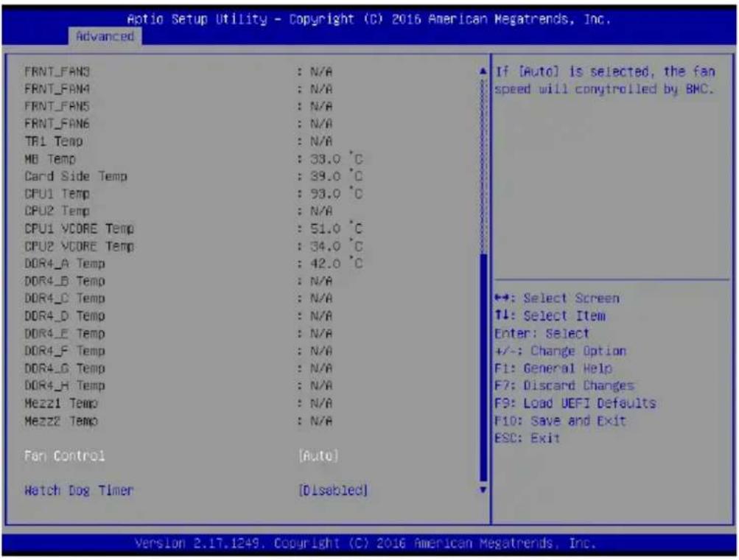This screenshot has width=739, height=560.
Task: Click the FRNT_FAN4 row label
Action: click(57, 89)
